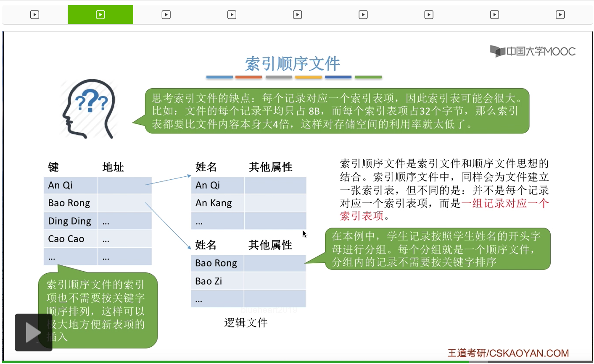This screenshot has height=364, width=594.
Task: Open the seventh video segment tab
Action: [x=429, y=15]
